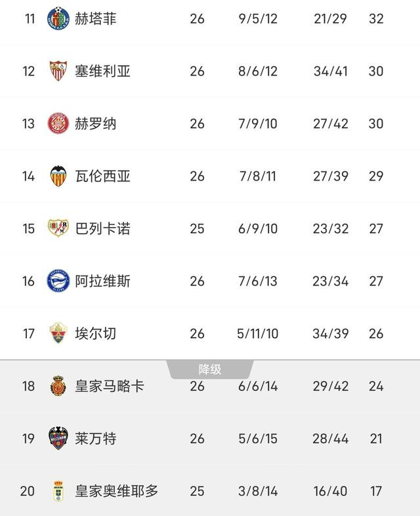Click team name 皇家马略卡
420x516 pixels.
110,386
